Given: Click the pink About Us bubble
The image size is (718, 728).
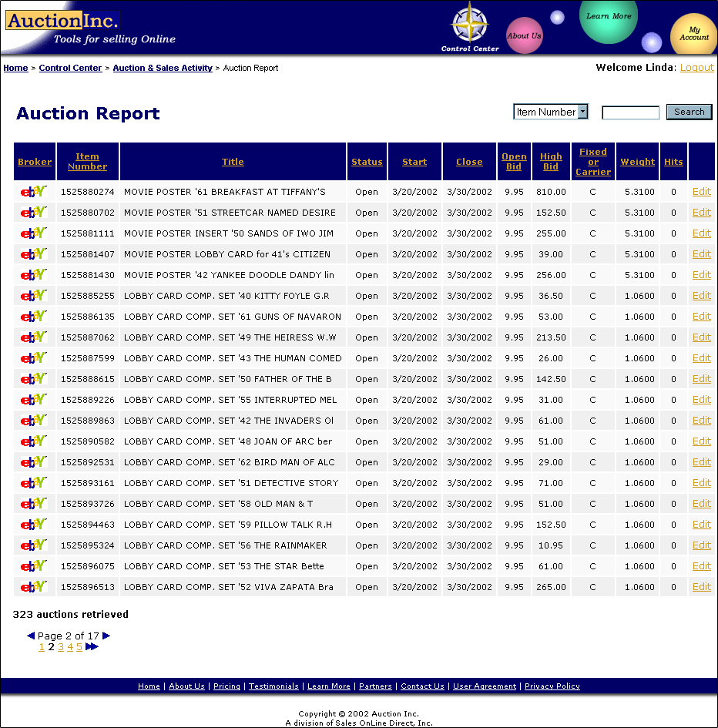Looking at the screenshot, I should (525, 35).
